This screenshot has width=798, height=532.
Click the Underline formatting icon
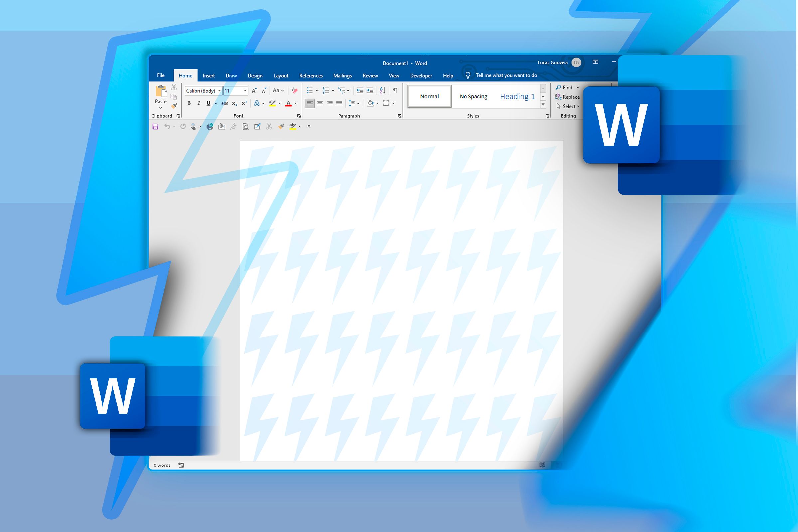click(208, 104)
